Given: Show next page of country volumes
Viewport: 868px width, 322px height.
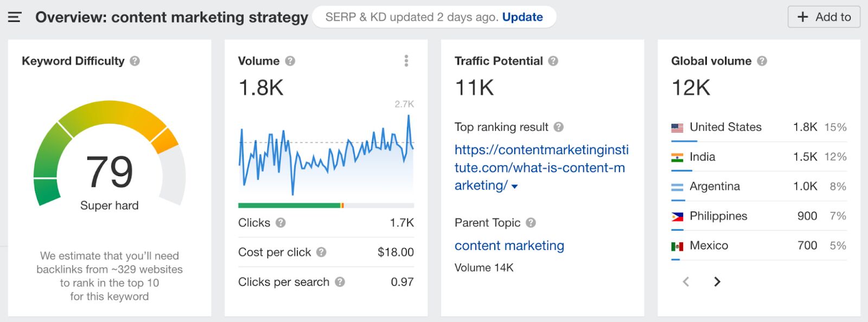Looking at the screenshot, I should point(717,282).
